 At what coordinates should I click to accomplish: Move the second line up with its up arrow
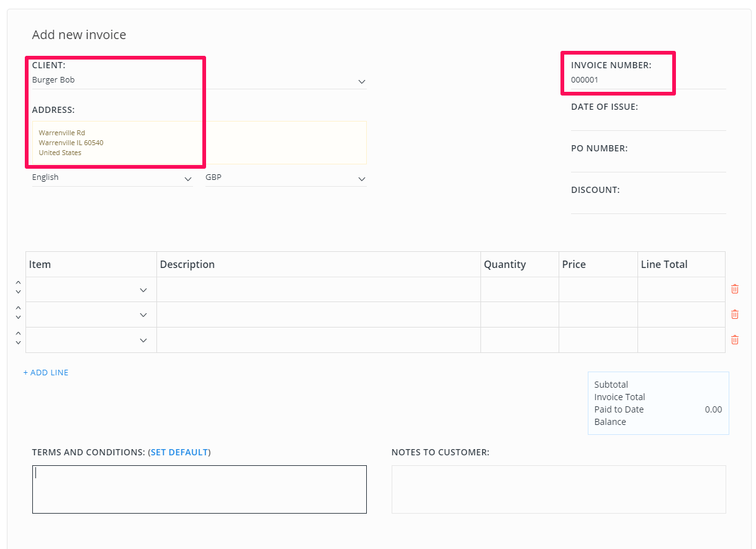18,308
